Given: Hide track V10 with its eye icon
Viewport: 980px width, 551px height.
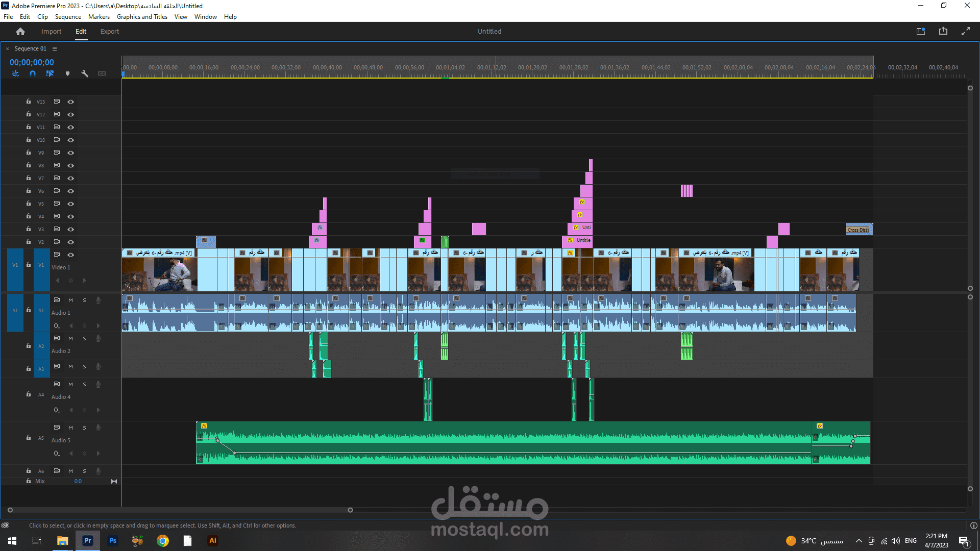Looking at the screenshot, I should (x=71, y=140).
